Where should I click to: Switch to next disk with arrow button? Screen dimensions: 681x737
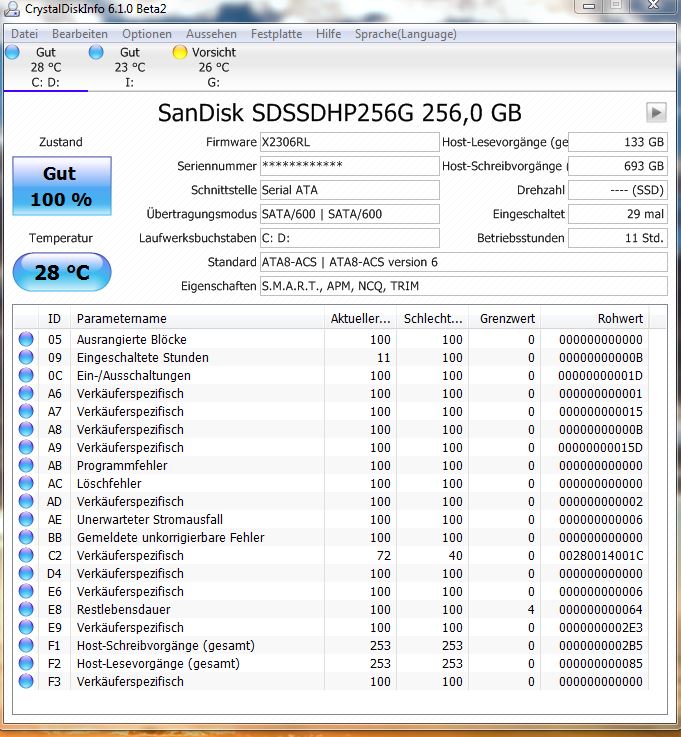(656, 112)
